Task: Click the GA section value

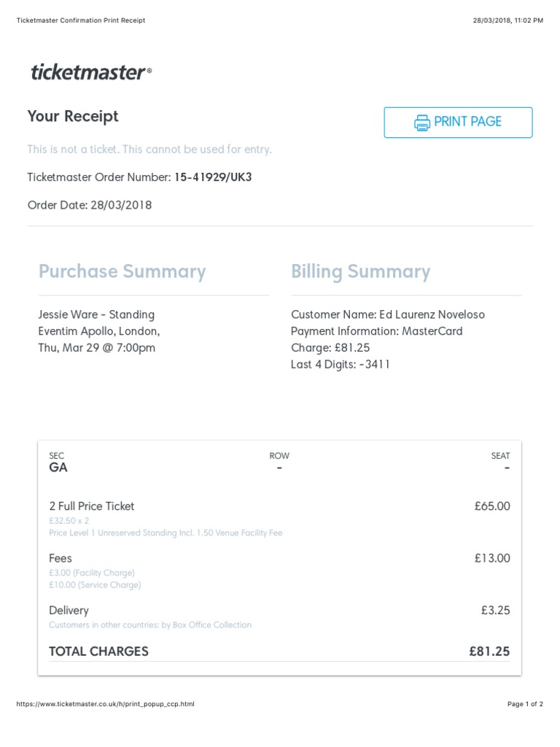Action: (x=58, y=468)
